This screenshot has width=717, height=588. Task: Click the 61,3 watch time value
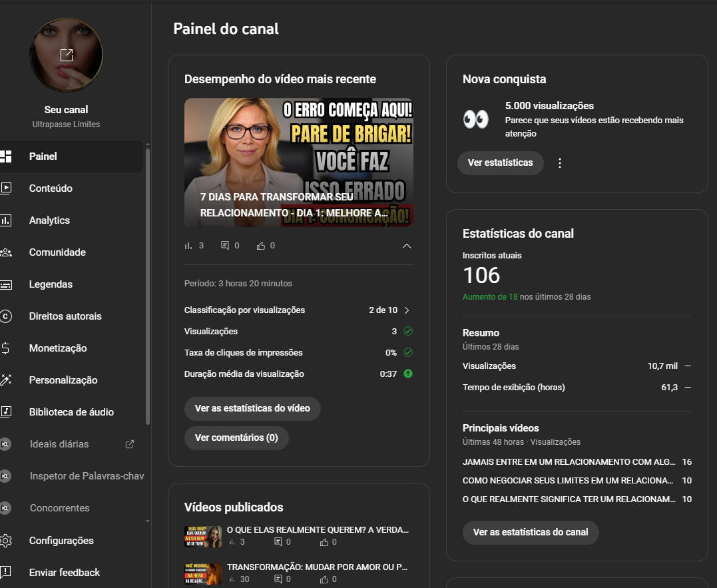click(670, 388)
